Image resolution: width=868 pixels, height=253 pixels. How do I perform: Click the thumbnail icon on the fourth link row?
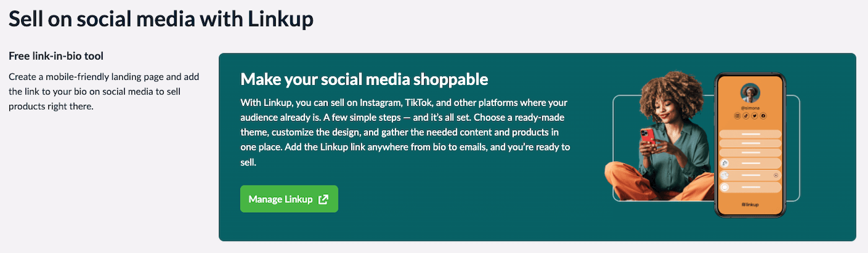click(725, 163)
